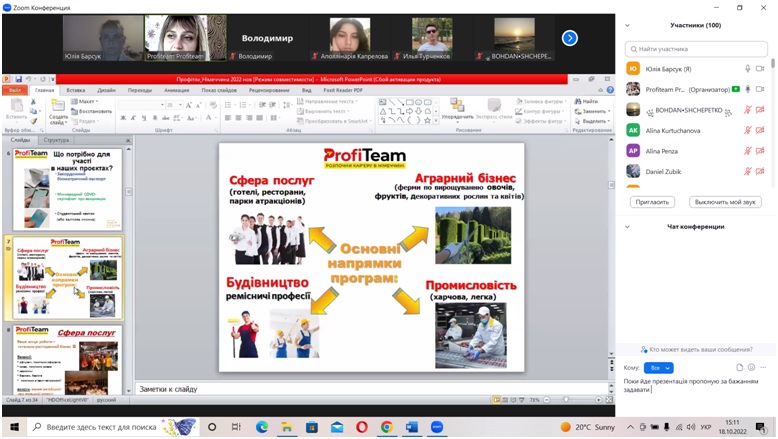
Task: Click Fit slide to window icon
Action: (609, 400)
